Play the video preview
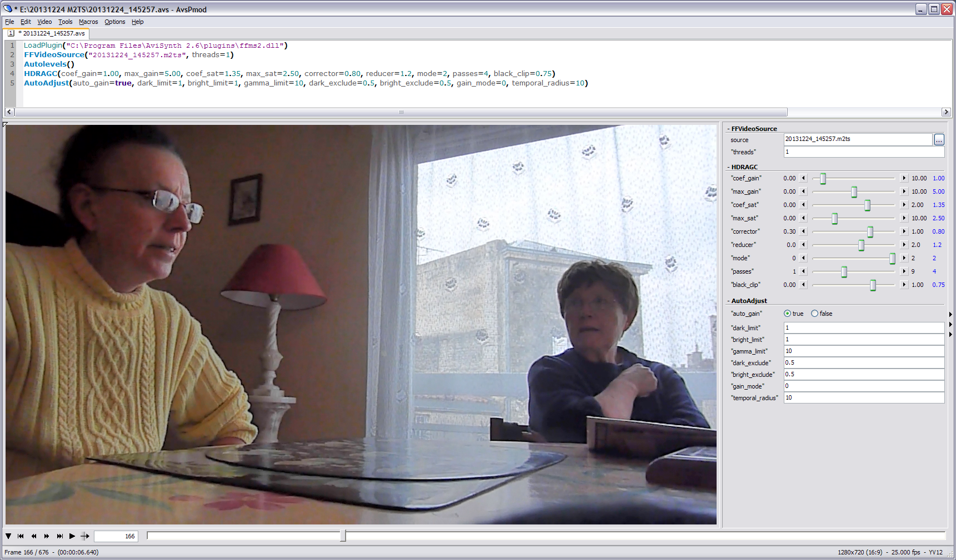Viewport: 956px width, 560px height. click(72, 536)
